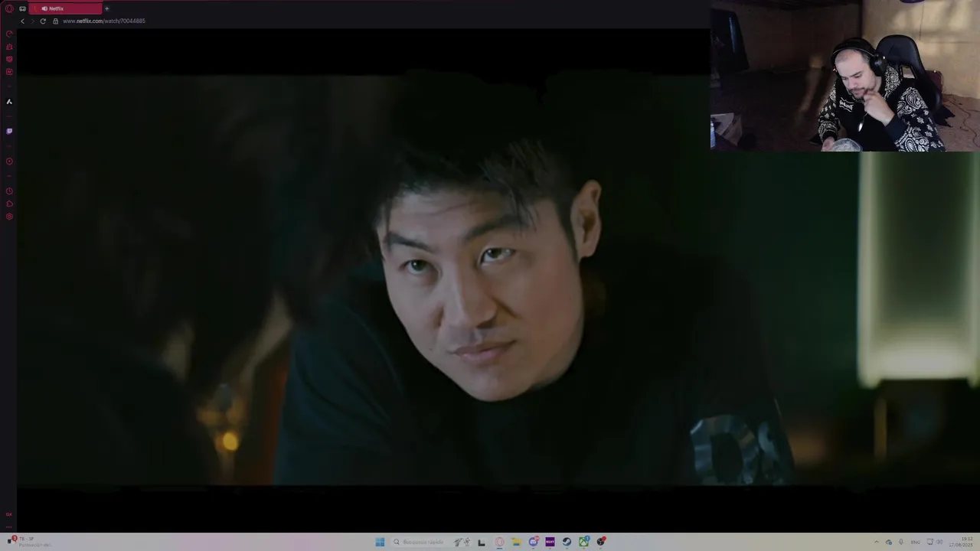
Task: View site security lock information
Action: coord(55,21)
